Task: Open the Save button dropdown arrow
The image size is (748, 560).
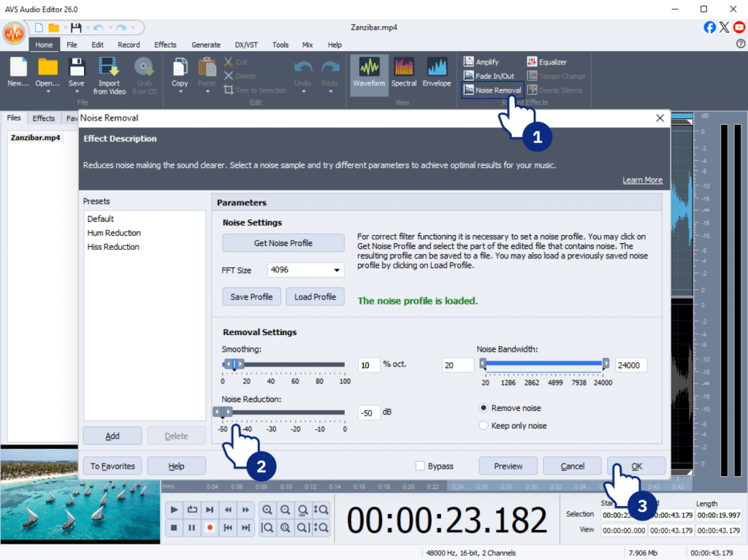Action: (x=76, y=92)
